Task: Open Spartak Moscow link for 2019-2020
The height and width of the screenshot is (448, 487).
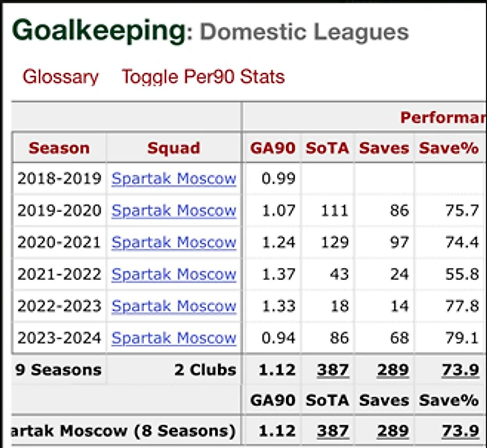Action: point(173,211)
